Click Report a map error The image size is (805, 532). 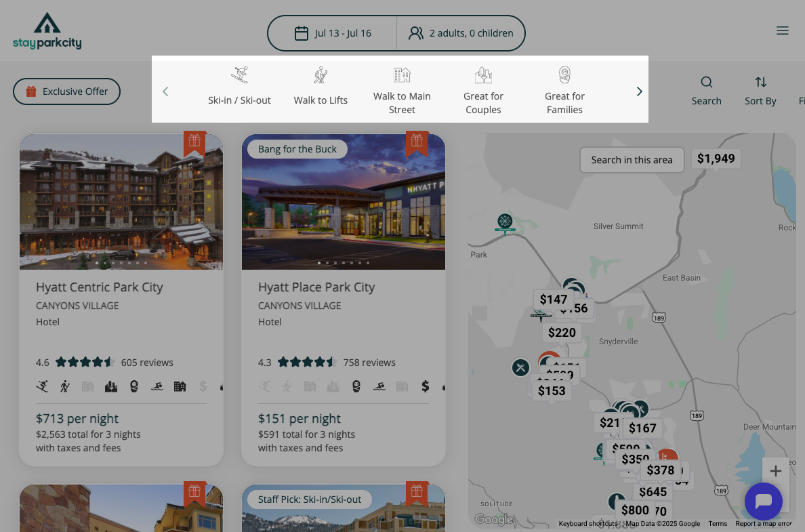(764, 524)
